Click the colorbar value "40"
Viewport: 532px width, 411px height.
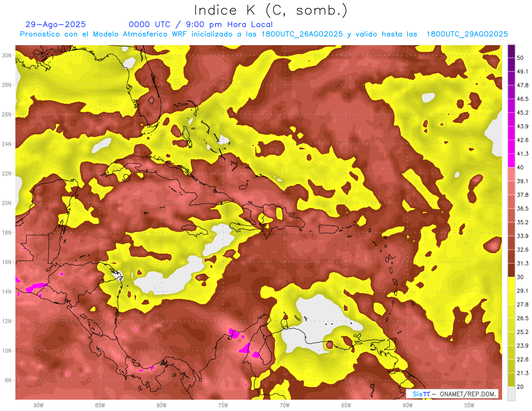pos(521,167)
